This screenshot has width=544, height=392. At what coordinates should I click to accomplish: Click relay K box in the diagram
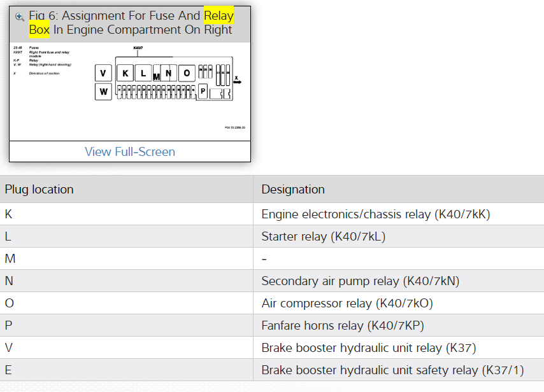(x=125, y=73)
